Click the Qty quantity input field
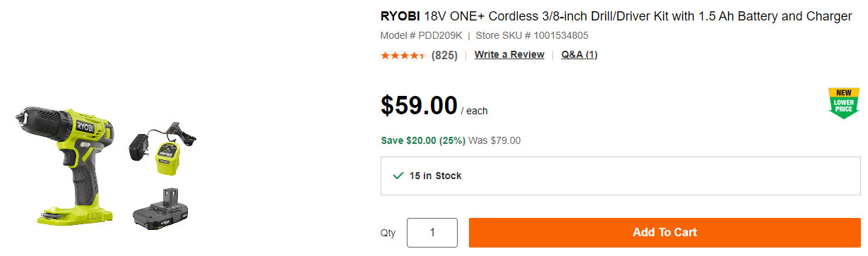The image size is (868, 256). click(432, 233)
